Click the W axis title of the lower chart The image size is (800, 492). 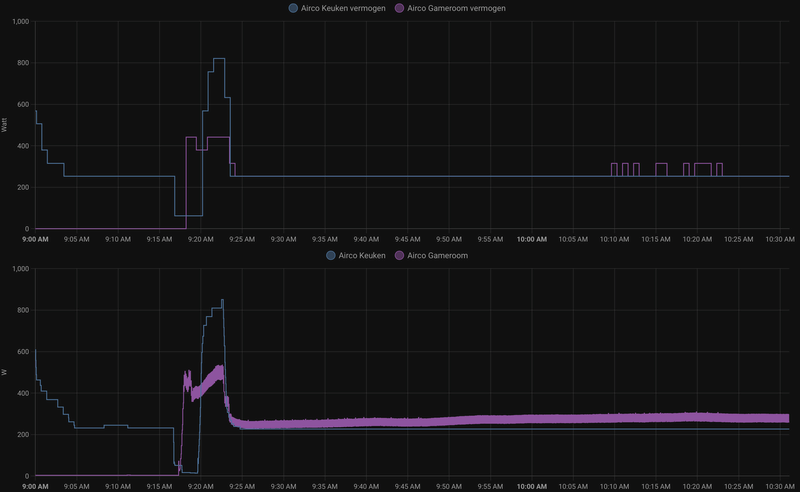(4, 373)
